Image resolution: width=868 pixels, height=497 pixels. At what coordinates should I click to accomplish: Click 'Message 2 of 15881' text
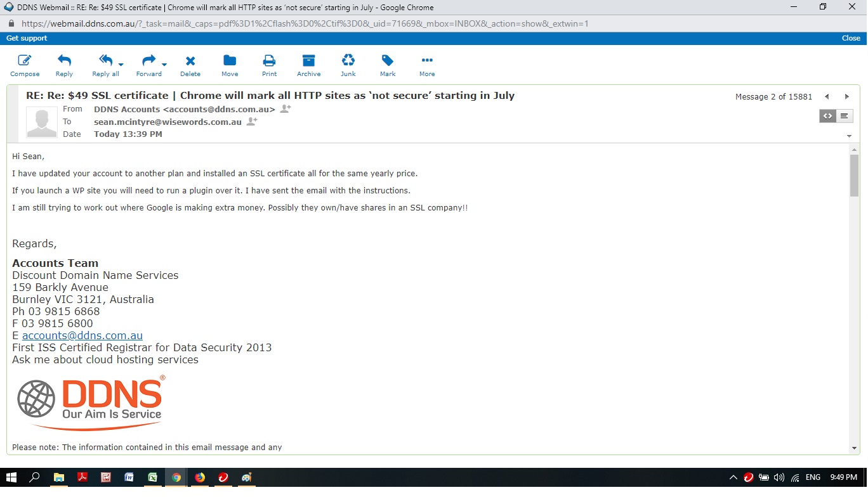[x=773, y=96]
